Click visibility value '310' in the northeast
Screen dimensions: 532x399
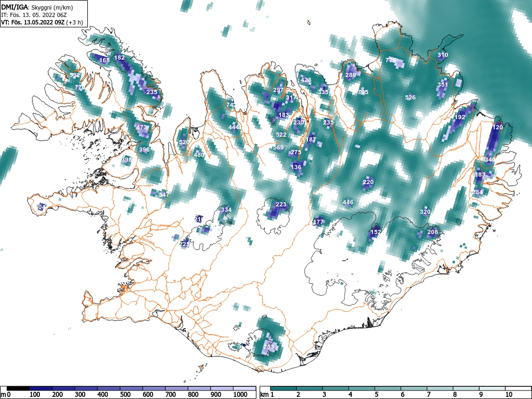tap(443, 55)
